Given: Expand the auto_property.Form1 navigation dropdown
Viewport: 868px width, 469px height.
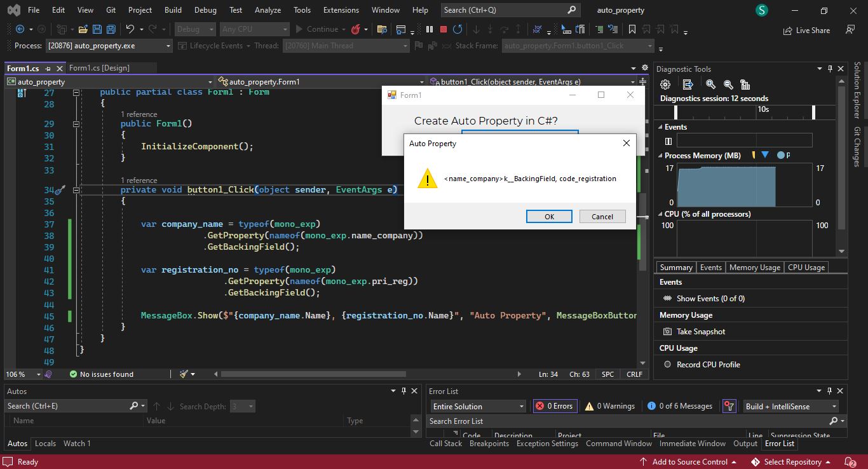Looking at the screenshot, I should tap(423, 81).
